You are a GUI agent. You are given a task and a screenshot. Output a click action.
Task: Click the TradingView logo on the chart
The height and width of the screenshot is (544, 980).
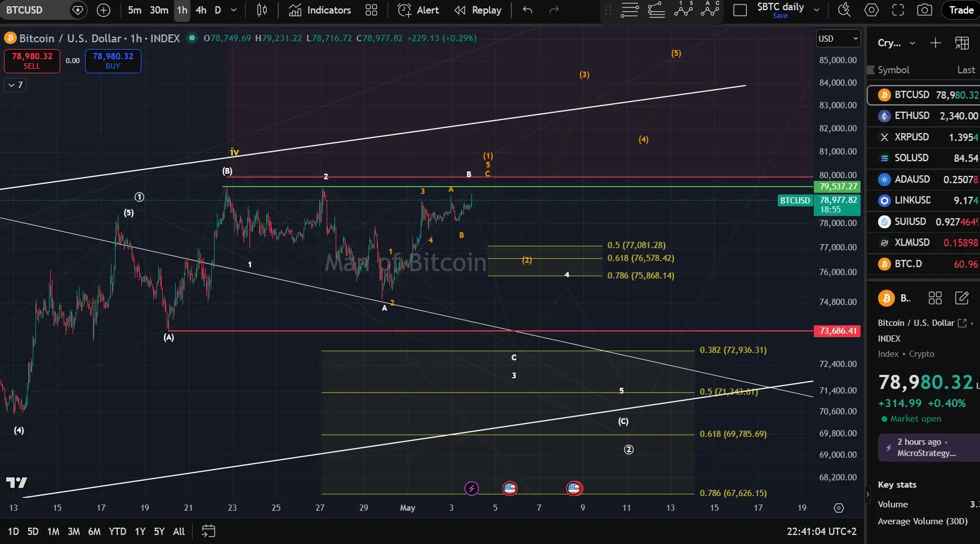tap(16, 483)
